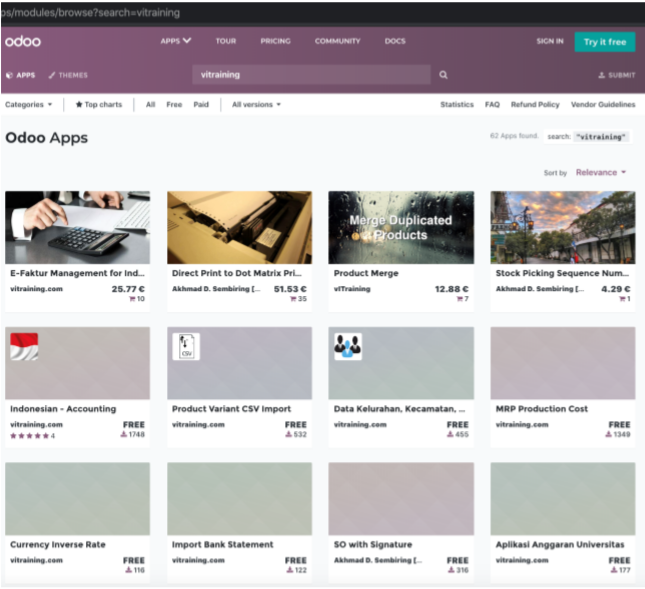This screenshot has height=589, width=645.
Task: Filter by Free apps
Action: (174, 104)
